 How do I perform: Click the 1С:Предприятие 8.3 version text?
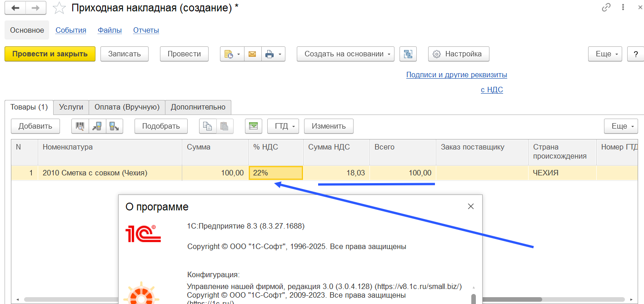pyautogui.click(x=246, y=226)
